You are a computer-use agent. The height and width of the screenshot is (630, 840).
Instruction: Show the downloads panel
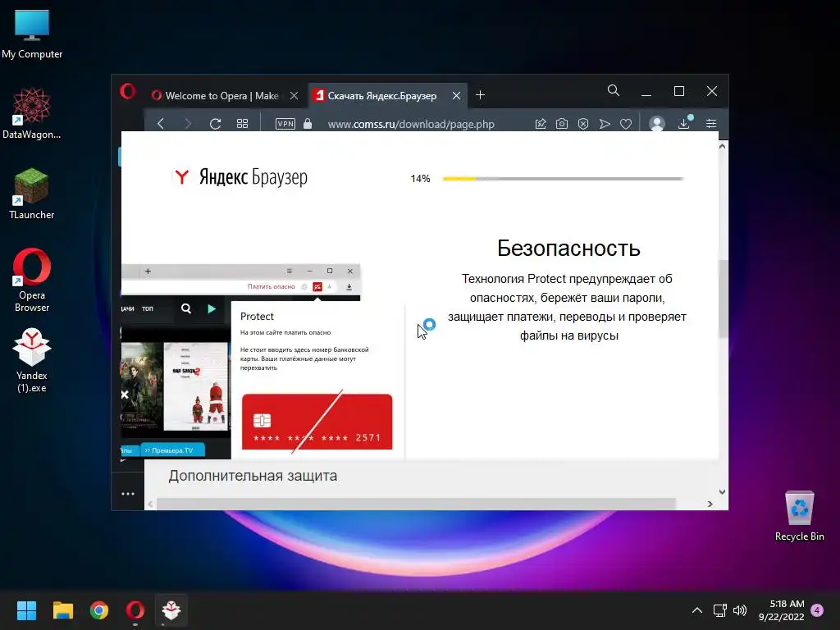tap(684, 123)
